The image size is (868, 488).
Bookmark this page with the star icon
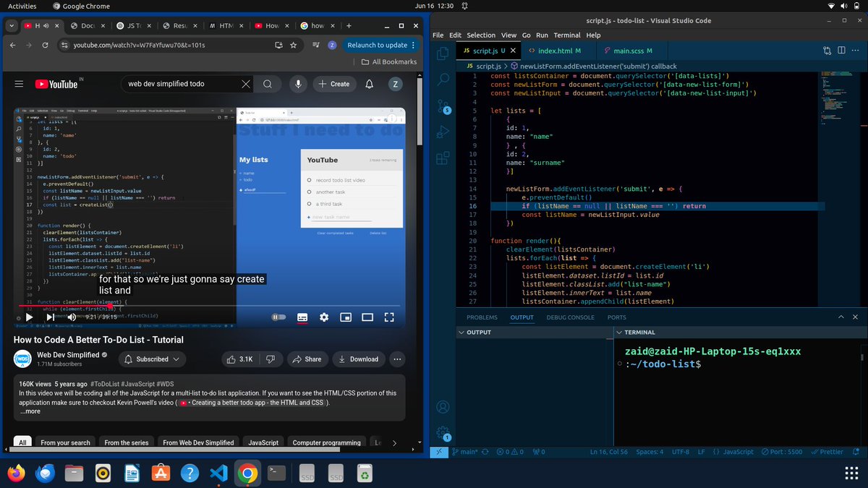coord(294,45)
